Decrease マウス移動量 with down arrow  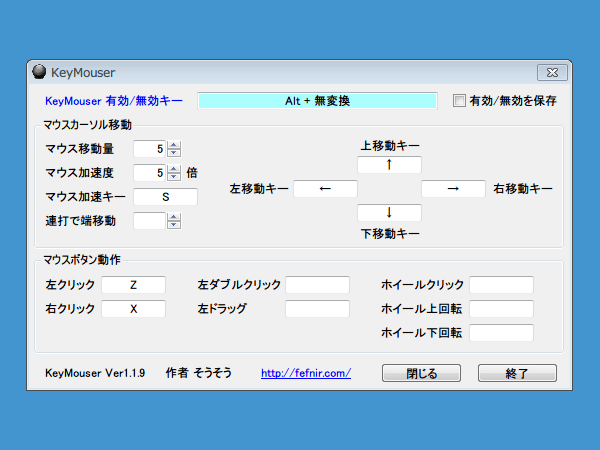click(x=174, y=153)
